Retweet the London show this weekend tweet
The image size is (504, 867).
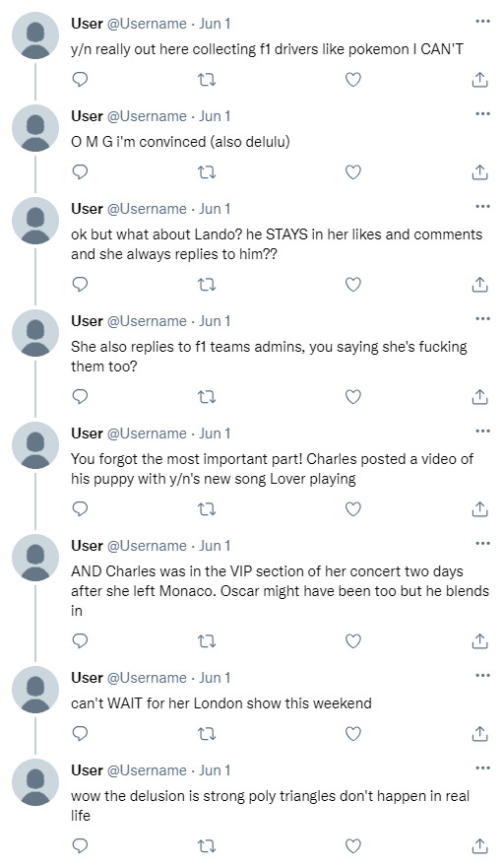tap(207, 733)
